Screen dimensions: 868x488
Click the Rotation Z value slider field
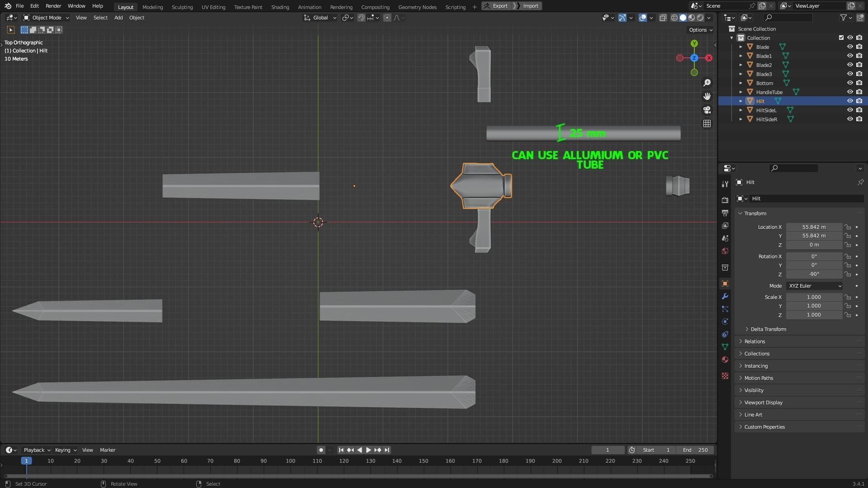tap(814, 274)
